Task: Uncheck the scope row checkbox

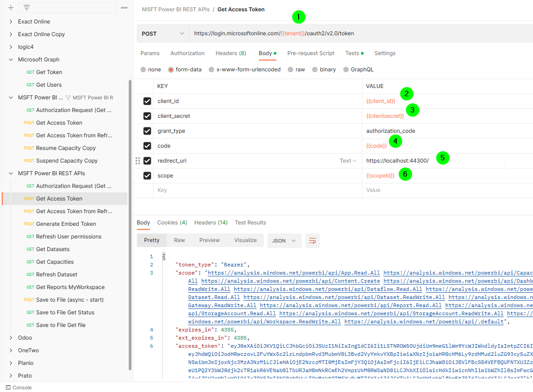Action: click(147, 176)
